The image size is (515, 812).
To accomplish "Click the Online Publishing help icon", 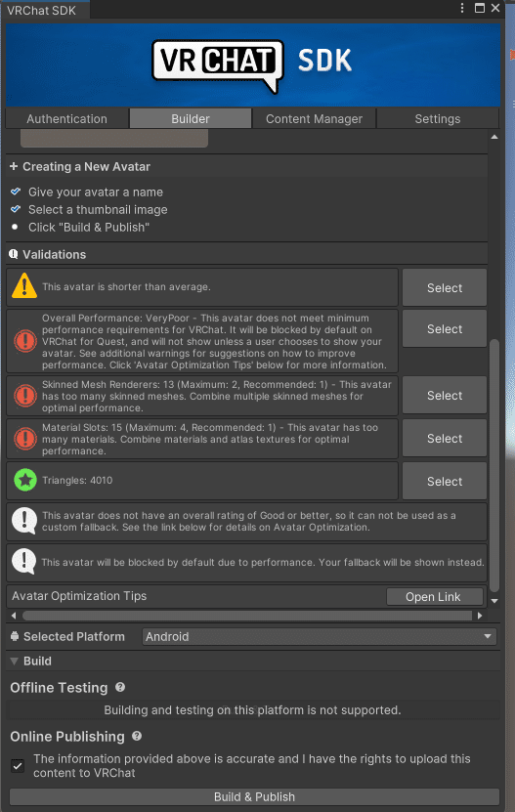I will coord(137,736).
